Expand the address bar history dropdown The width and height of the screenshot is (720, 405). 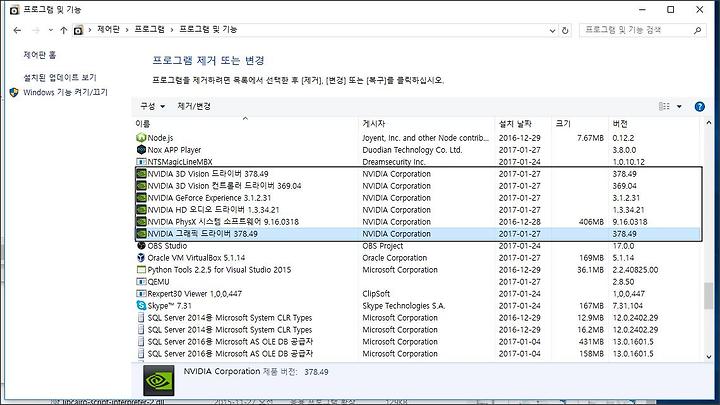coord(552,31)
